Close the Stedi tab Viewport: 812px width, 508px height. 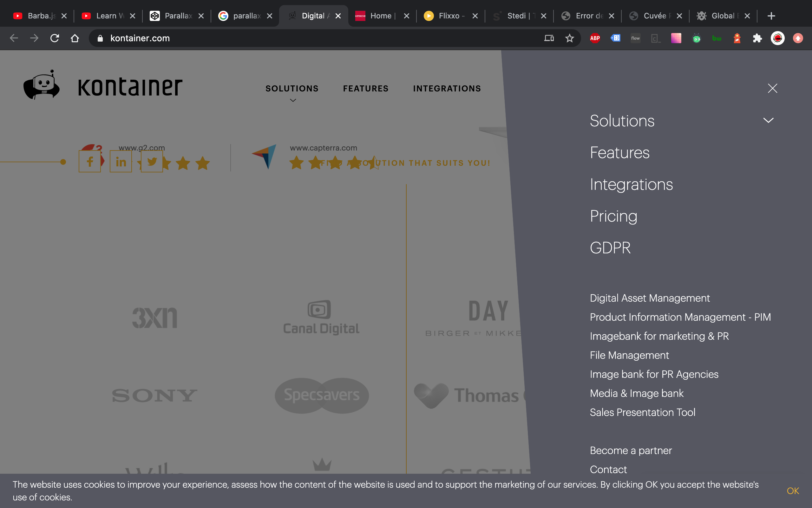544,16
